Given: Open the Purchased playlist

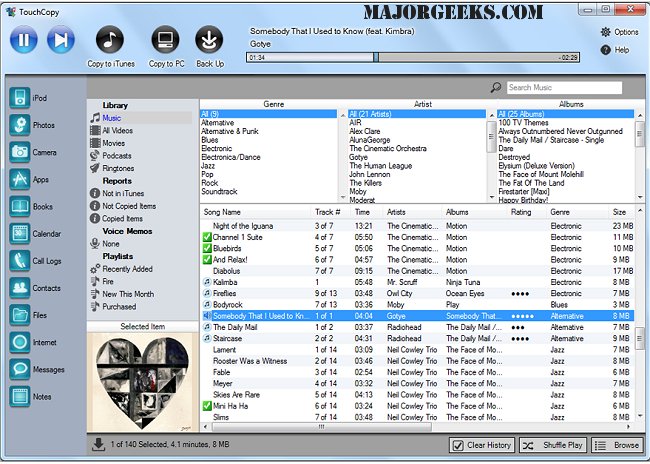Looking at the screenshot, I should click(119, 306).
